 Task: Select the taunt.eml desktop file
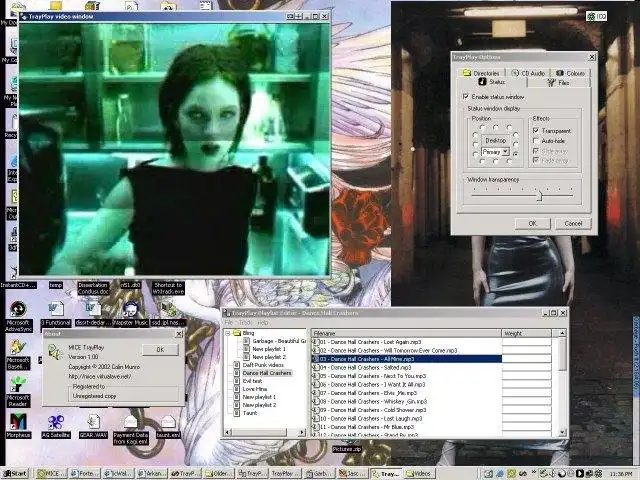tap(168, 422)
